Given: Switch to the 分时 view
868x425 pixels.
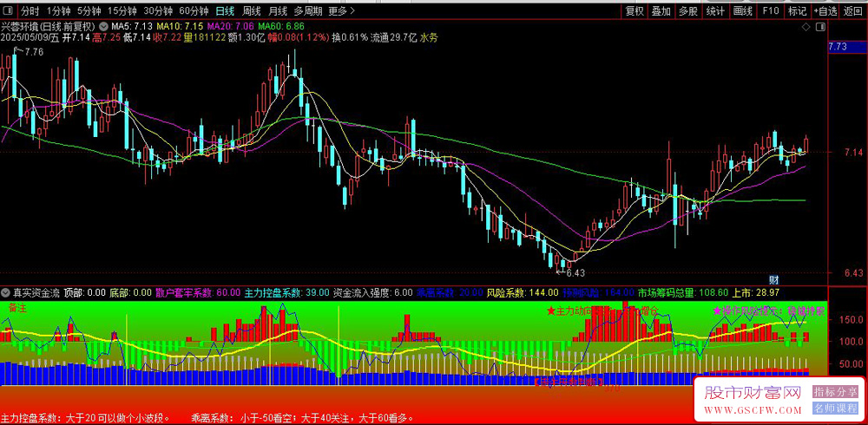Looking at the screenshot, I should pos(30,10).
